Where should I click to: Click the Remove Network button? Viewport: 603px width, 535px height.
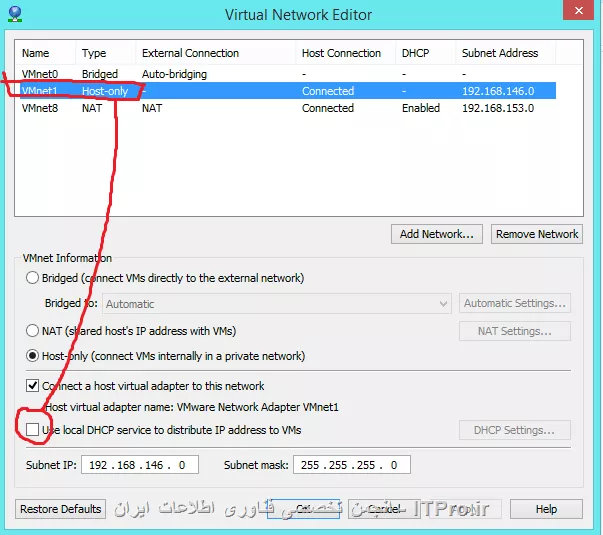(537, 234)
